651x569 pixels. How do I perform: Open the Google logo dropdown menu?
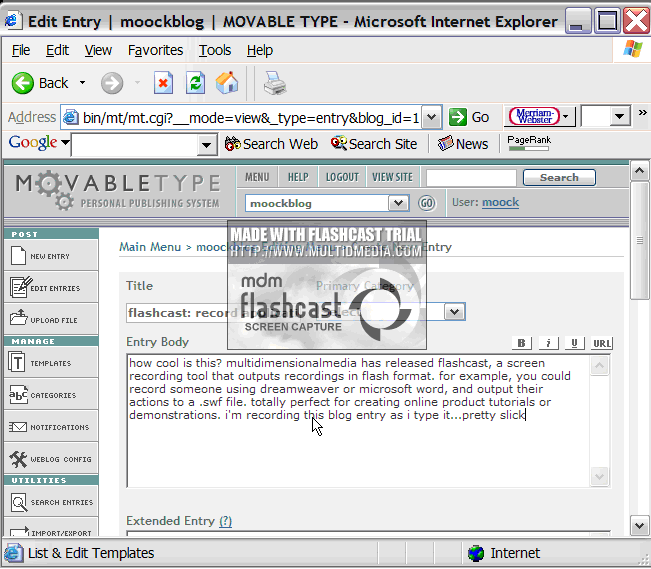click(65, 142)
